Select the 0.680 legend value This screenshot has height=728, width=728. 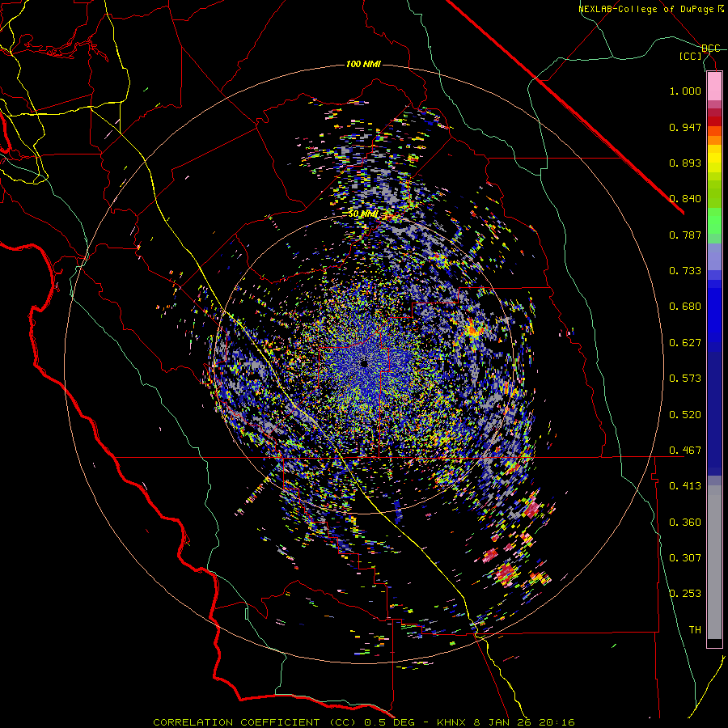coord(685,307)
